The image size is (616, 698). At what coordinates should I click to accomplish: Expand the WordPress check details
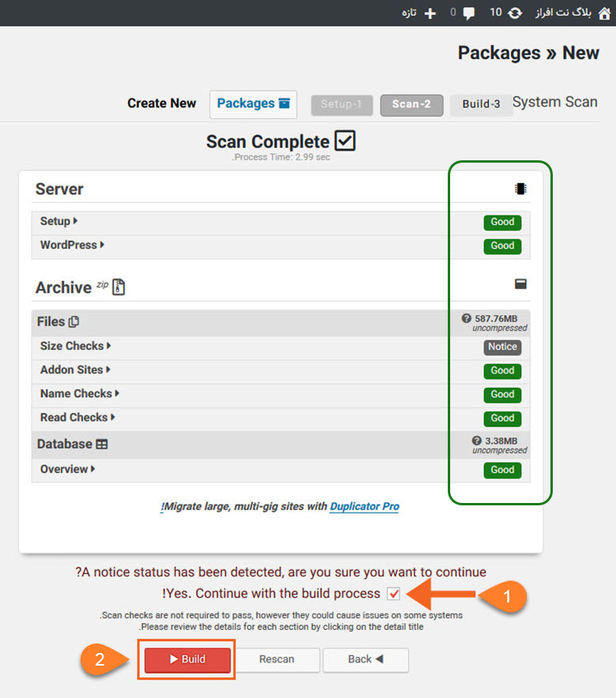click(72, 245)
